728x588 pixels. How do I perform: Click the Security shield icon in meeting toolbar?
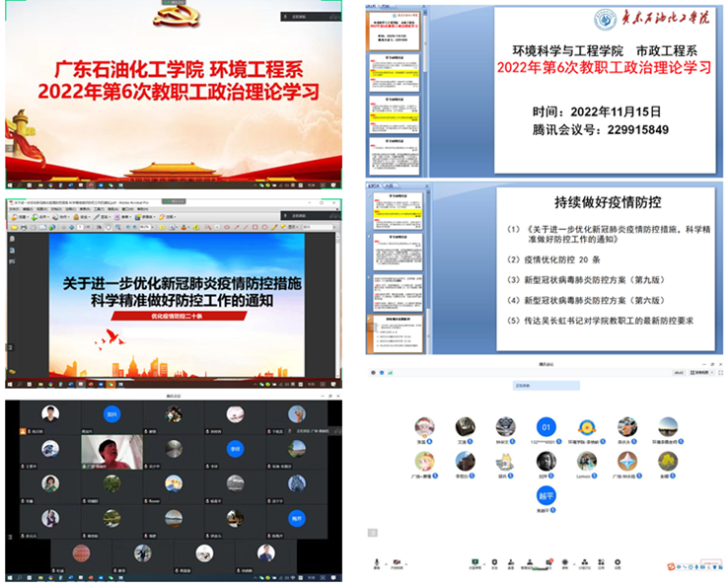pos(494,562)
